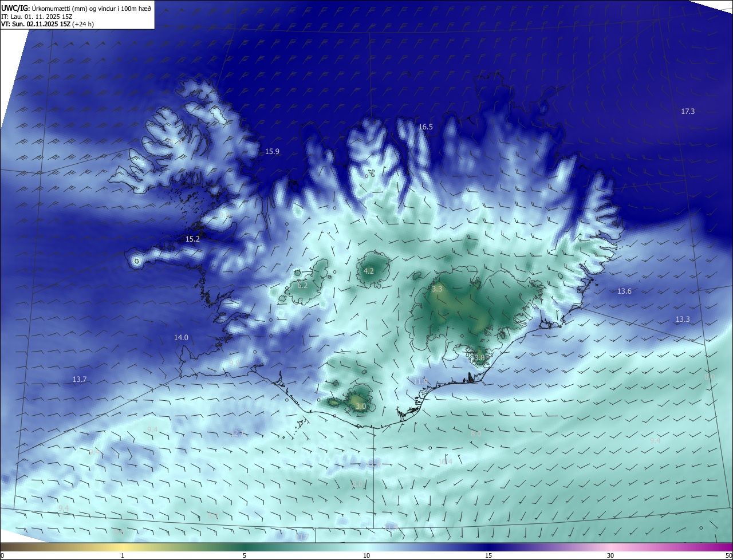Click the 'VT: Sun. 02.11.2025 15Z (+24 h)' line
This screenshot has height=560, width=733.
[48, 24]
